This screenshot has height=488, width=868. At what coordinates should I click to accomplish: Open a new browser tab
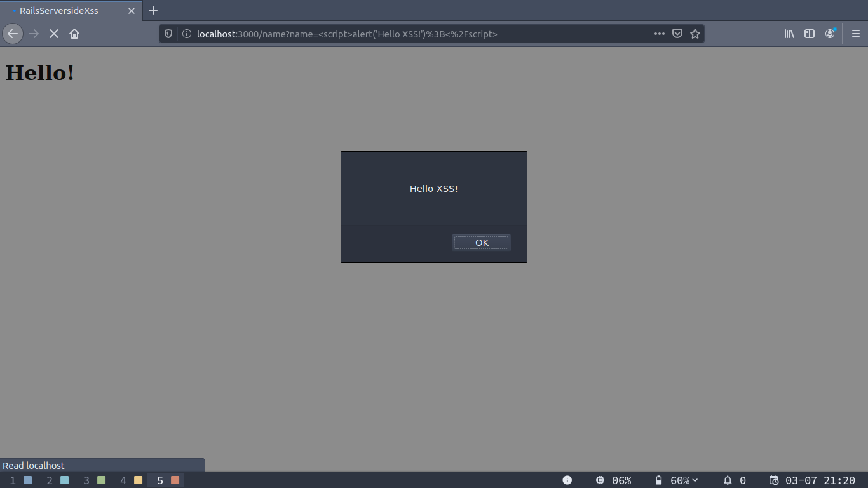153,10
